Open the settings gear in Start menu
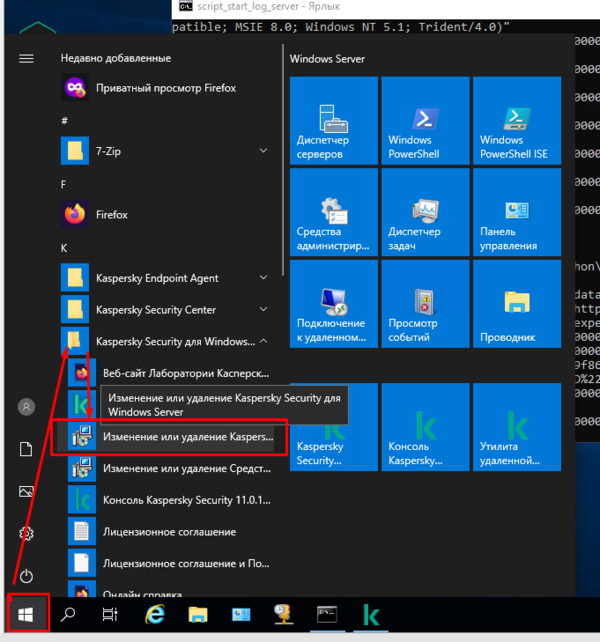Screen dimensions: 600x642 point(27,534)
